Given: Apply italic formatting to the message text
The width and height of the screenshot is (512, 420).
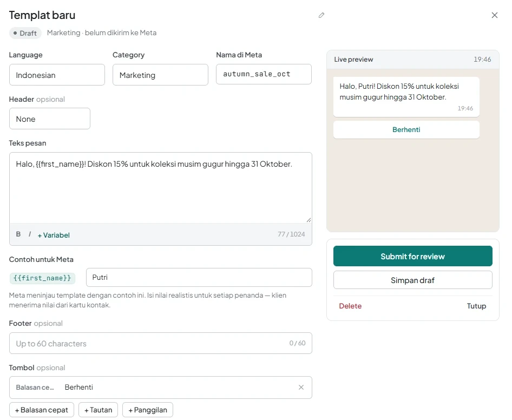Looking at the screenshot, I should click(x=30, y=234).
